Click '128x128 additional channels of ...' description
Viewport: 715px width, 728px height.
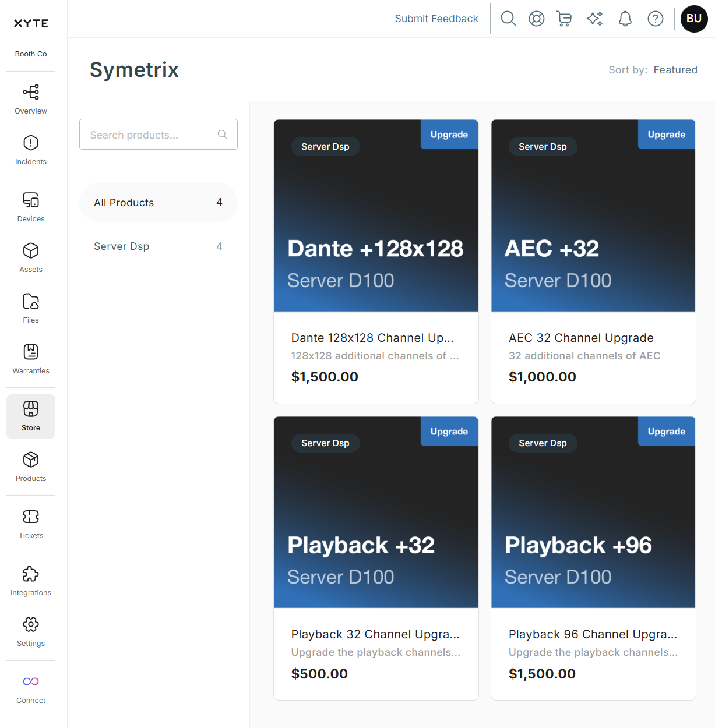click(375, 356)
